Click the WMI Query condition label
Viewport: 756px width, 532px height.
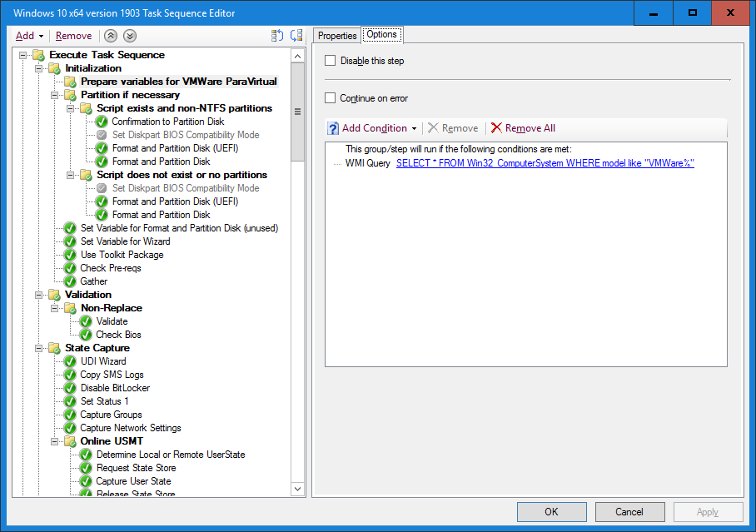pos(367,163)
